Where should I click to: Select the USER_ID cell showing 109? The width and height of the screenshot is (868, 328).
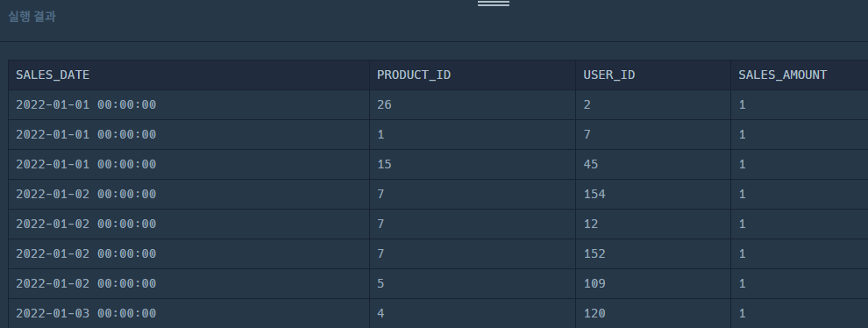653,284
